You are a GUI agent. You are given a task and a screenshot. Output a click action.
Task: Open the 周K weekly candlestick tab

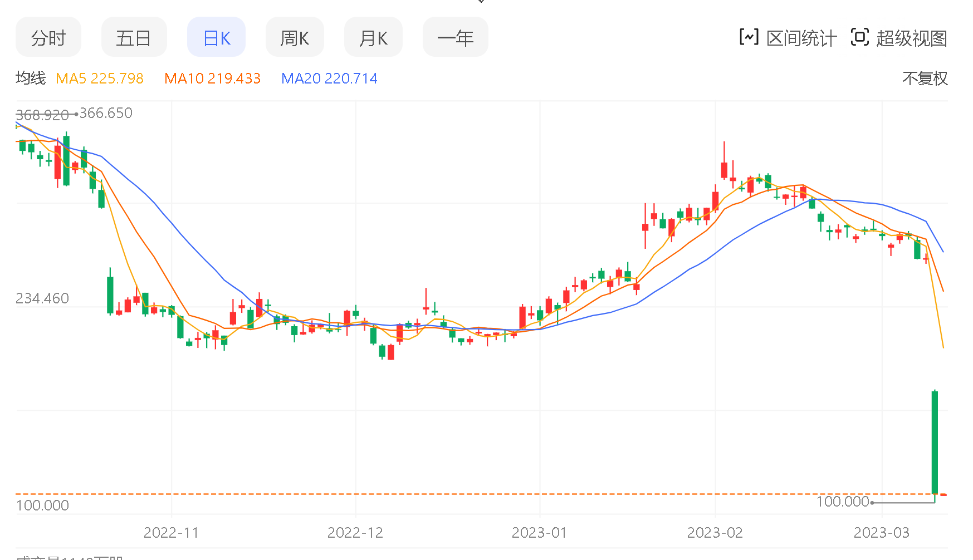pyautogui.click(x=295, y=37)
